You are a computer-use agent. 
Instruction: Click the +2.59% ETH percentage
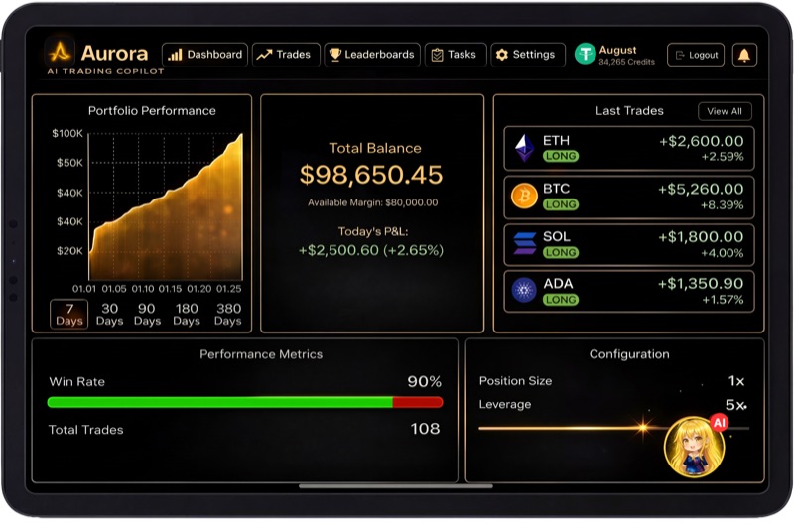[723, 157]
